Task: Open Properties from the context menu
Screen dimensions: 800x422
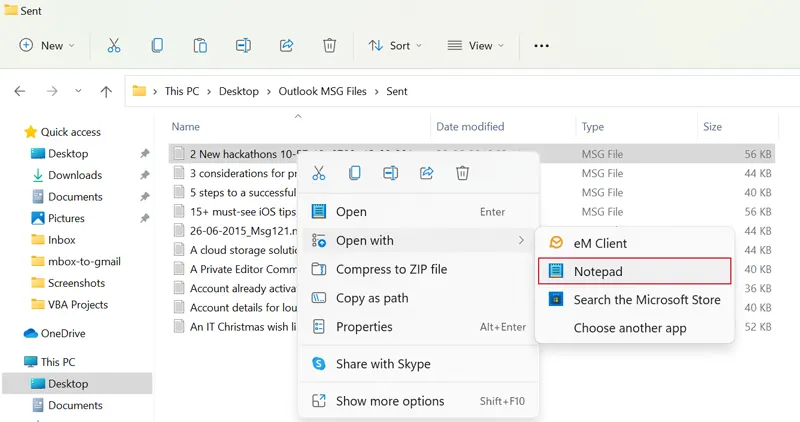Action: (x=418, y=327)
